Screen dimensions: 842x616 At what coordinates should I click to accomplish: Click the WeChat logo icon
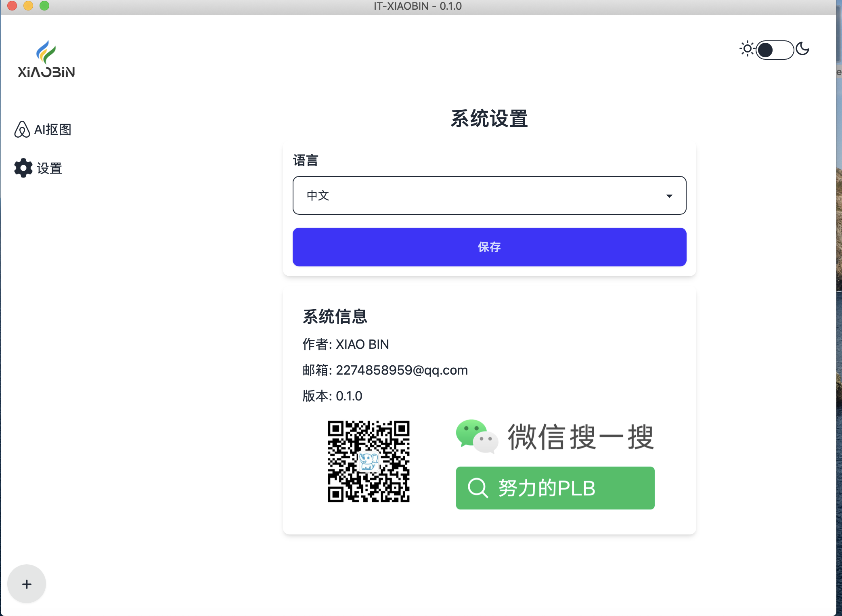[x=476, y=436]
